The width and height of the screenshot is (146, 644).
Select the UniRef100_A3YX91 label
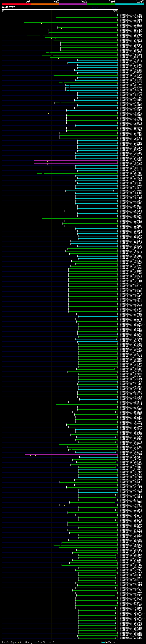(131, 191)
